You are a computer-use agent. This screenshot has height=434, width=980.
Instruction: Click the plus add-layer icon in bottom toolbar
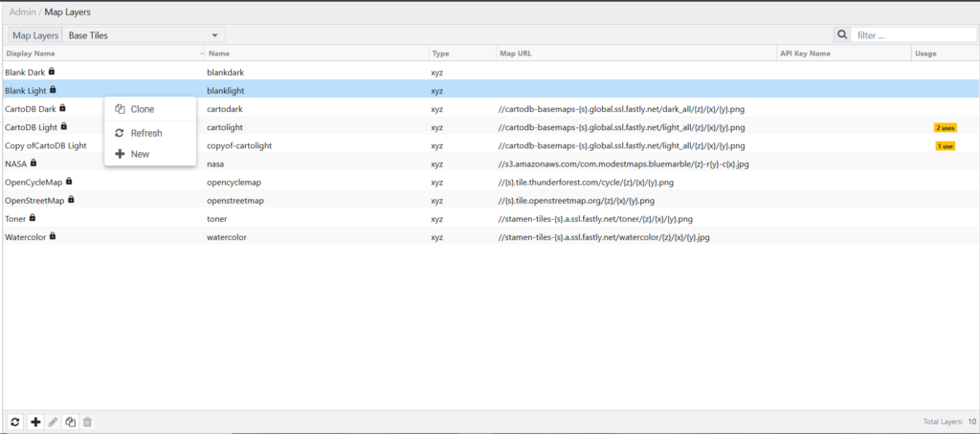point(35,423)
